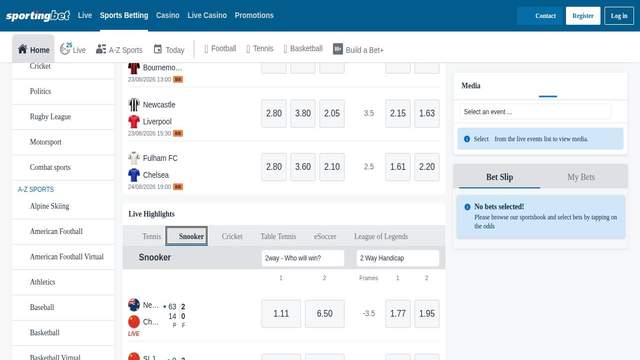
Task: Click the Register button
Action: tap(583, 16)
